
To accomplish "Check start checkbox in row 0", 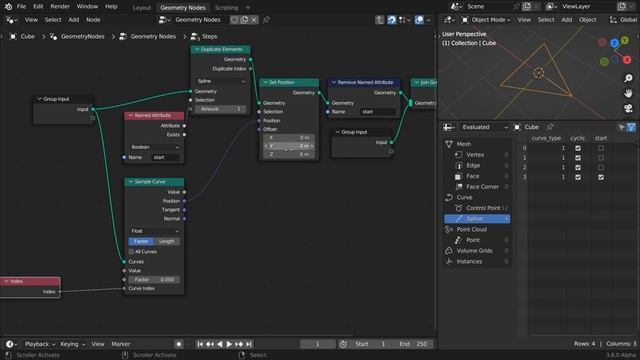I will pos(601,148).
